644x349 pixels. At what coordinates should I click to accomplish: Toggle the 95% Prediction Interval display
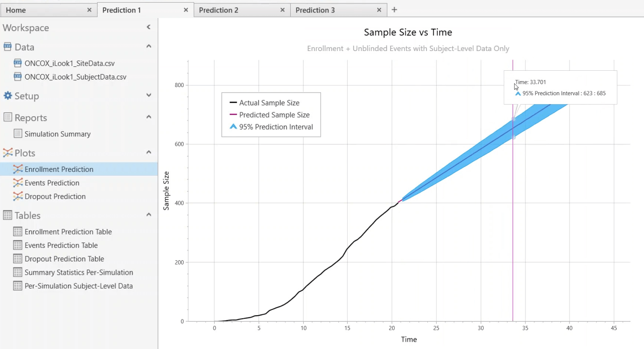pyautogui.click(x=276, y=126)
